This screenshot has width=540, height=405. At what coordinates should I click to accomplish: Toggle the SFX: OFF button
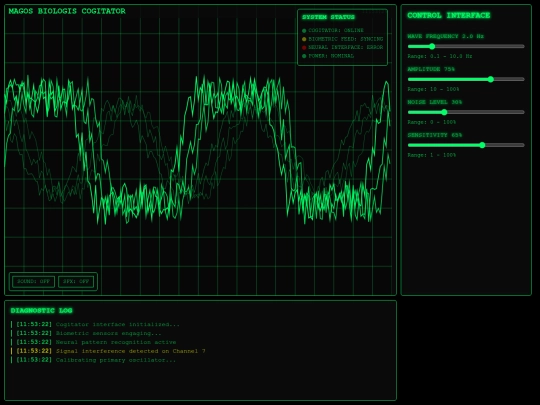point(76,281)
